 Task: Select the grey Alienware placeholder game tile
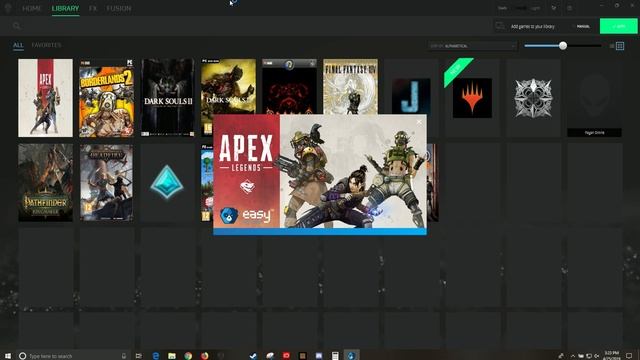(x=594, y=98)
